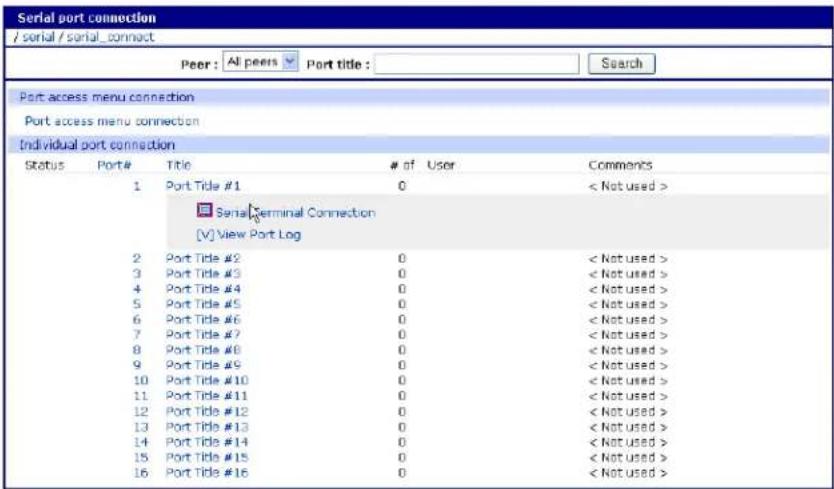Select Port Title #10 link

coord(207,380)
